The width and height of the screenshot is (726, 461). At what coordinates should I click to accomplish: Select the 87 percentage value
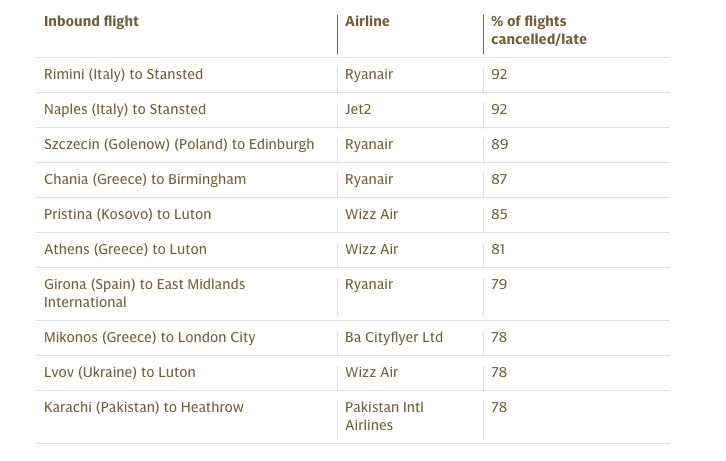[499, 180]
